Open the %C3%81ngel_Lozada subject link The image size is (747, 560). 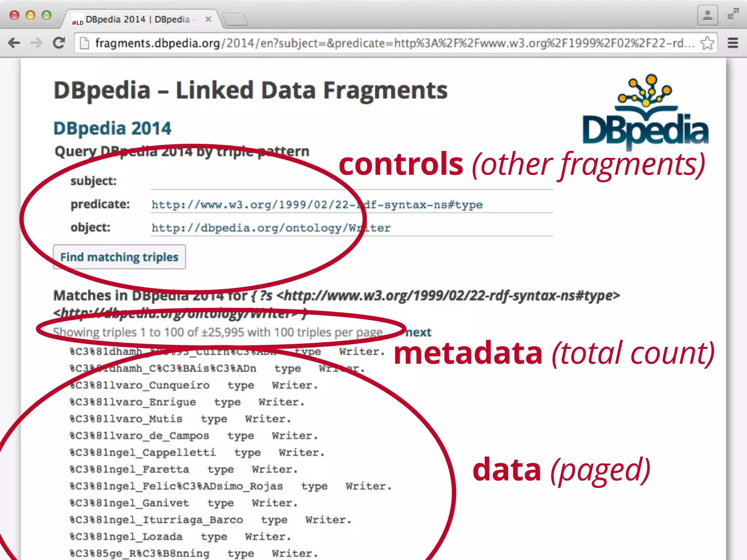point(126,537)
